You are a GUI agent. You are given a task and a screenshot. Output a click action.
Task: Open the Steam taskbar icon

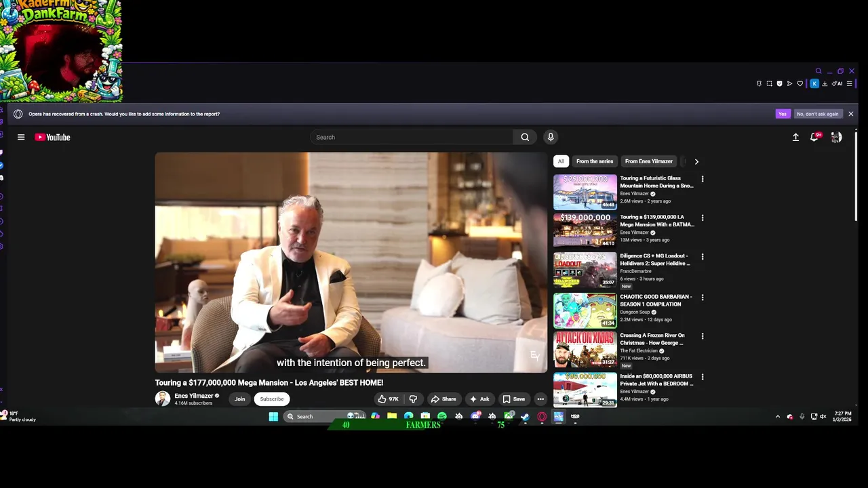tap(525, 416)
